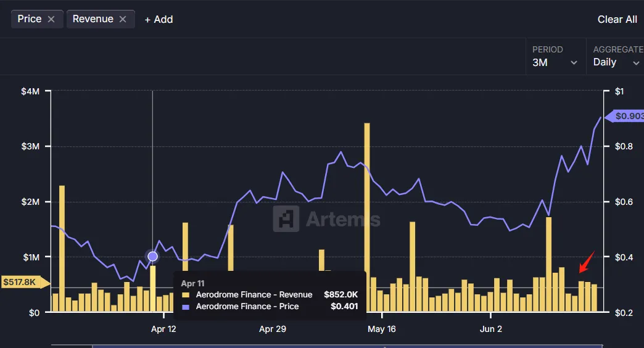Viewport: 644px width, 348px height.
Task: Click the $0.903 price label
Action: (625, 116)
